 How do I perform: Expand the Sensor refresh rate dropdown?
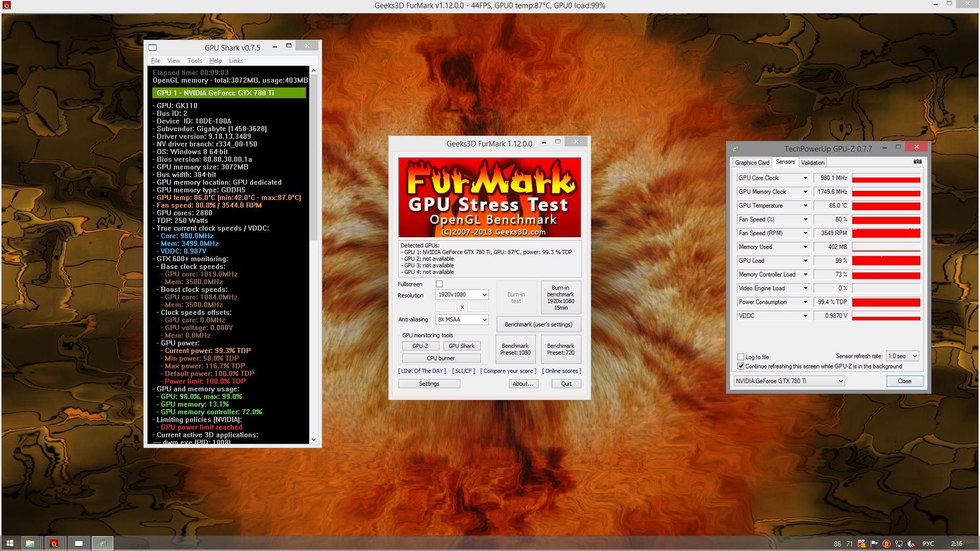902,356
